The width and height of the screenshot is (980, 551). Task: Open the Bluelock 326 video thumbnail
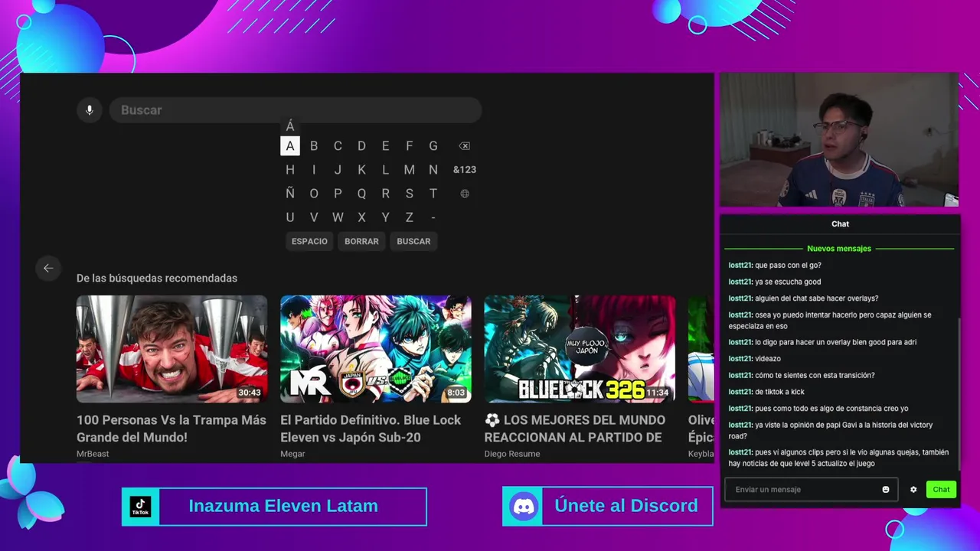coord(580,349)
